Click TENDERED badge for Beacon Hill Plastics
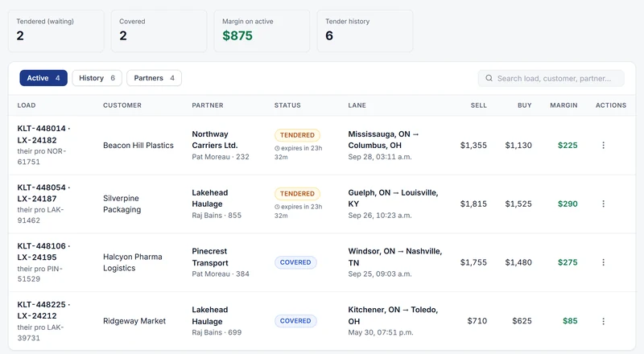The width and height of the screenshot is (644, 354). point(297,135)
